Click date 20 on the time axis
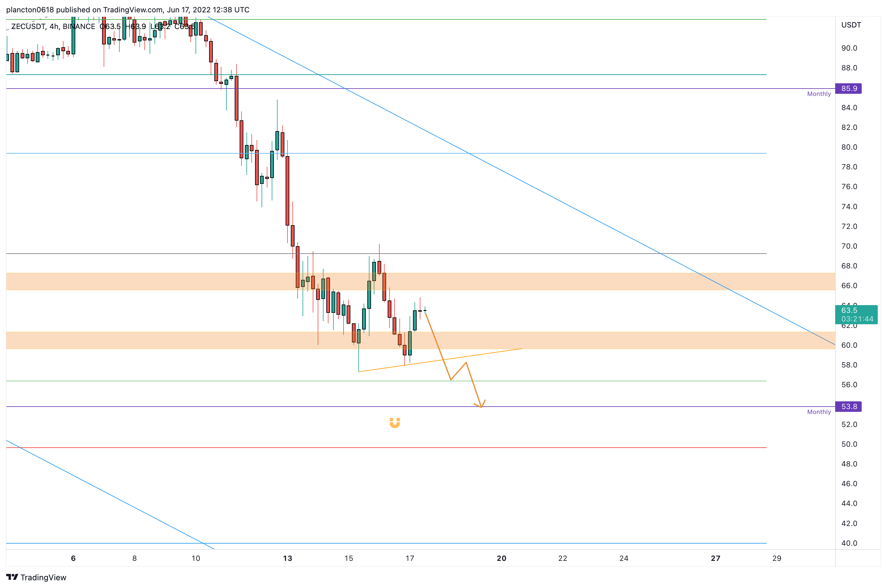This screenshot has height=588, width=887. tap(501, 558)
